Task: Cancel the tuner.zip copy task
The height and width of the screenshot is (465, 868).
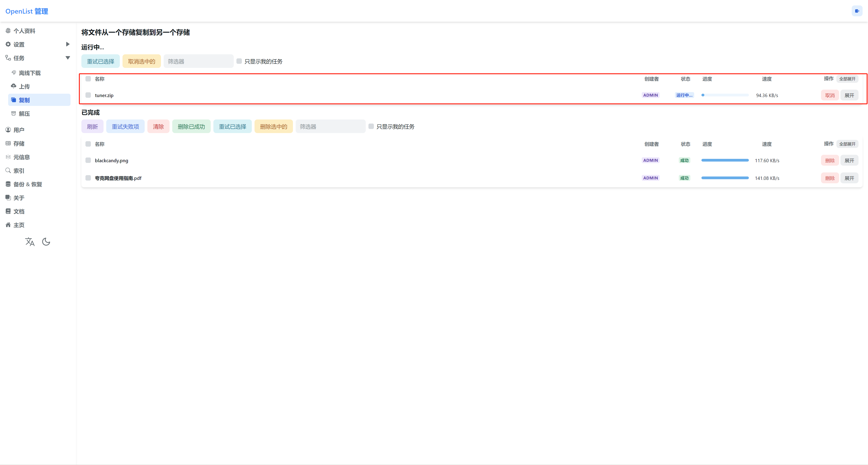Action: [830, 95]
